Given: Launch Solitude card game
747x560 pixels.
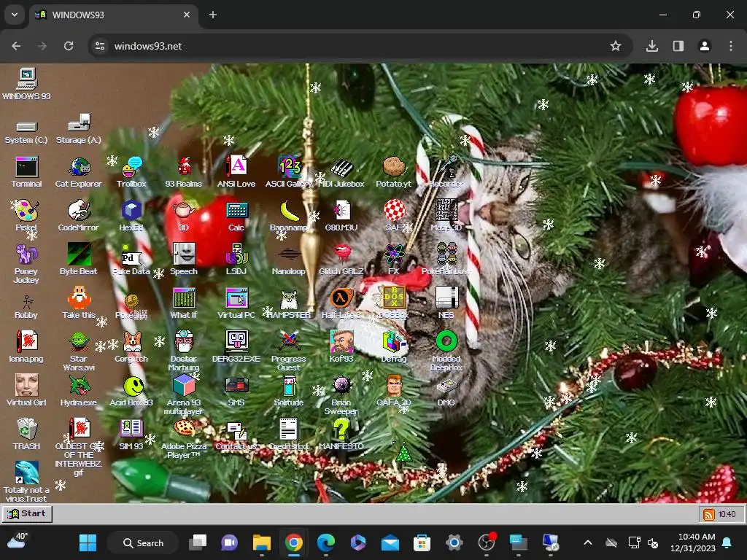Looking at the screenshot, I should (x=289, y=386).
